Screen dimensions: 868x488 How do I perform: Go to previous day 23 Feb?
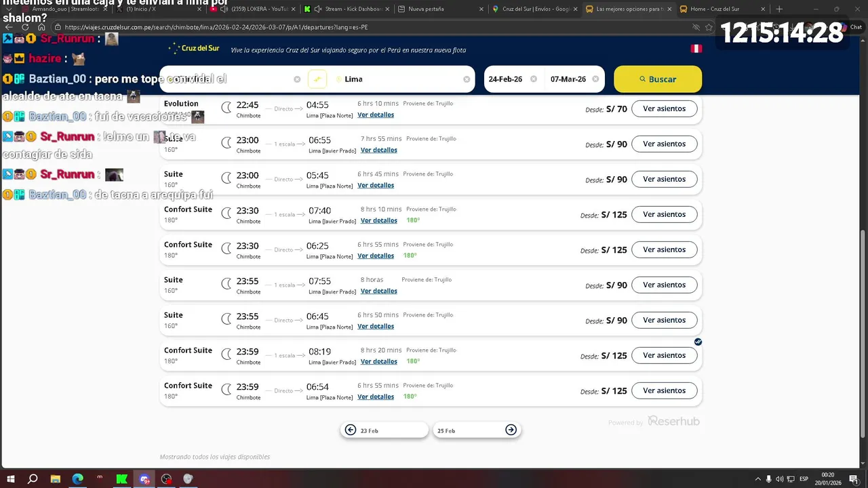coord(384,430)
